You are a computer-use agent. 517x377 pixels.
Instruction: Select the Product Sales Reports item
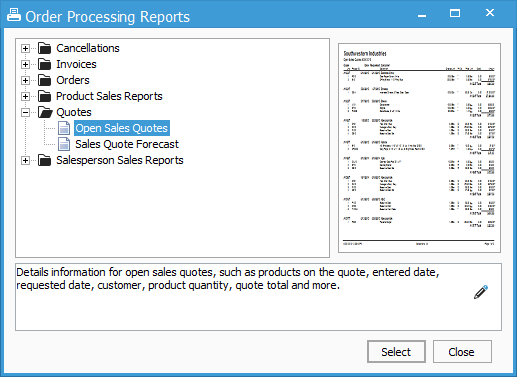click(x=109, y=96)
